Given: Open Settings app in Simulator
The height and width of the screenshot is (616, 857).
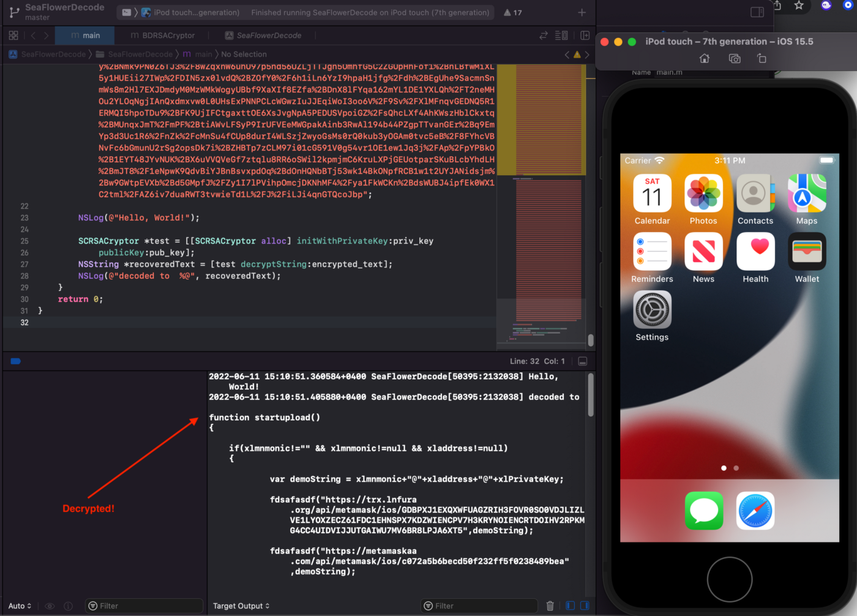Looking at the screenshot, I should [652, 316].
